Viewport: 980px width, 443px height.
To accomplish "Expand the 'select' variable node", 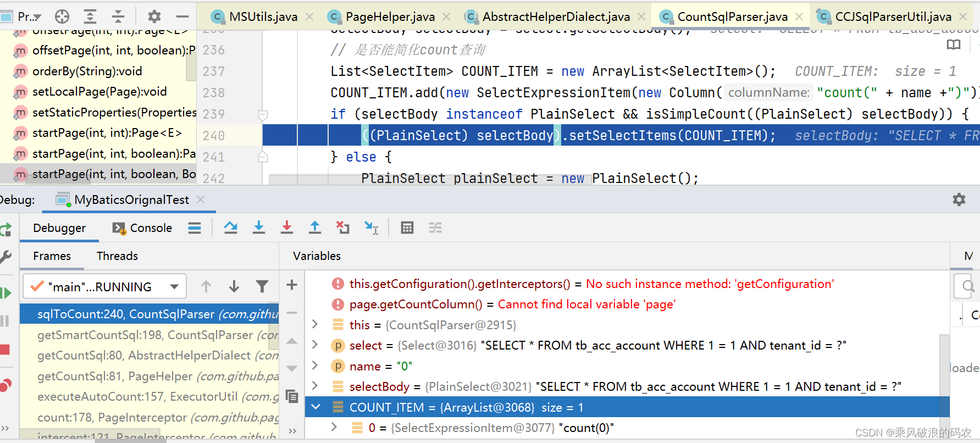I will click(x=315, y=345).
